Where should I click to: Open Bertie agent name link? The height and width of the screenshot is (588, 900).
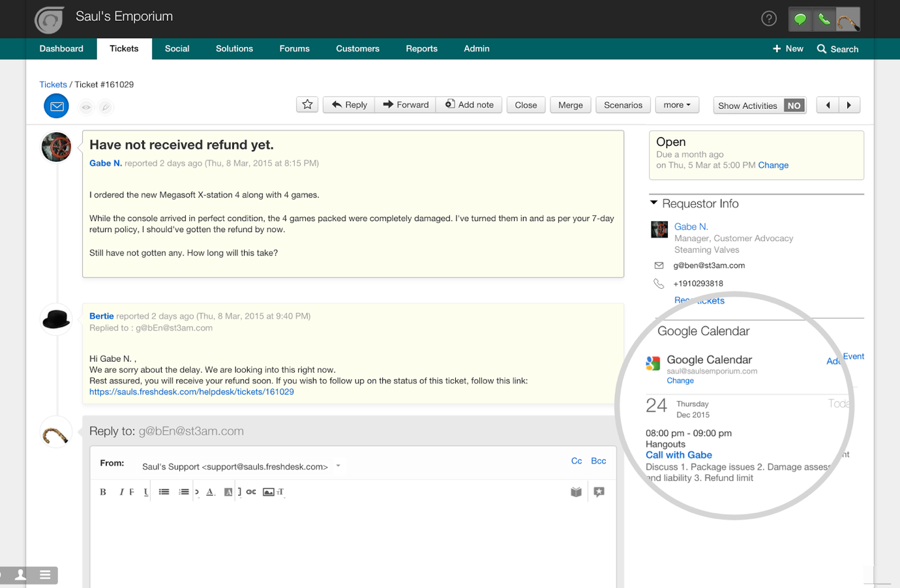pyautogui.click(x=101, y=316)
